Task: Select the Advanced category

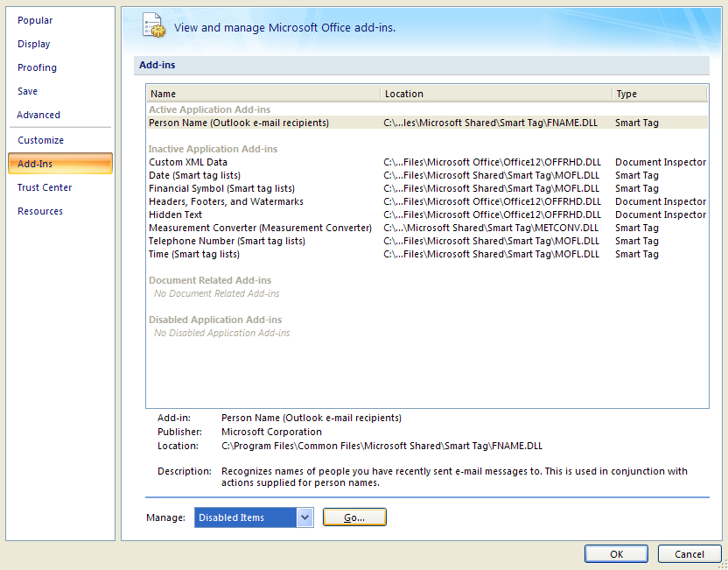Action: point(38,115)
